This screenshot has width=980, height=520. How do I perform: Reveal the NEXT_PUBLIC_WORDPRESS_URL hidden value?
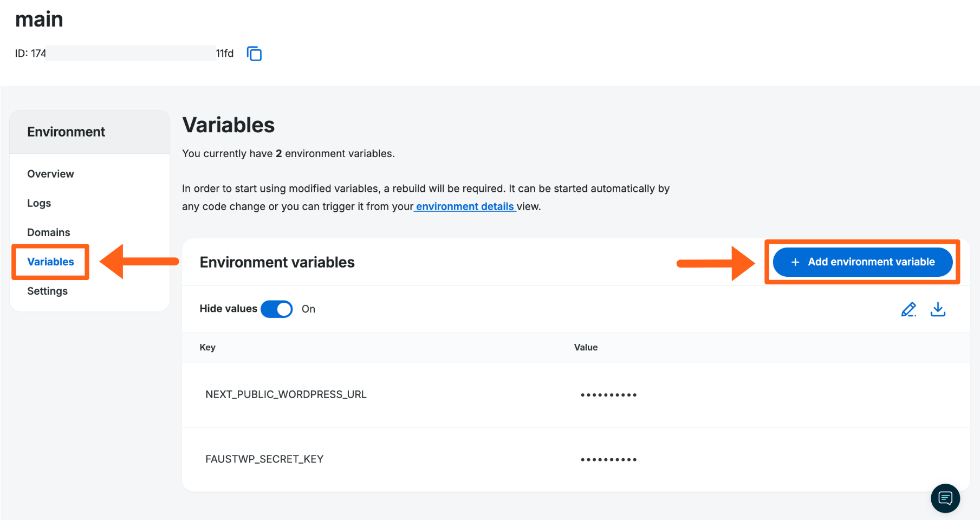pyautogui.click(x=608, y=394)
